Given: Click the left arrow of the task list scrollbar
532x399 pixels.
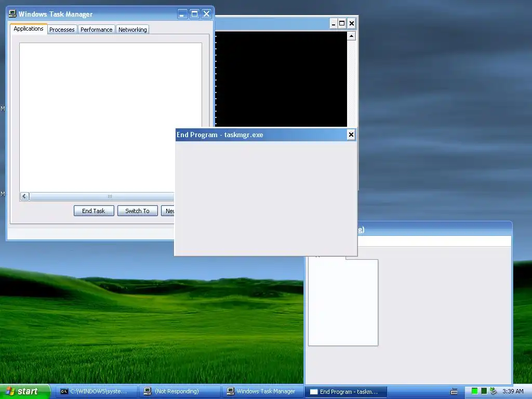Looking at the screenshot, I should point(24,196).
